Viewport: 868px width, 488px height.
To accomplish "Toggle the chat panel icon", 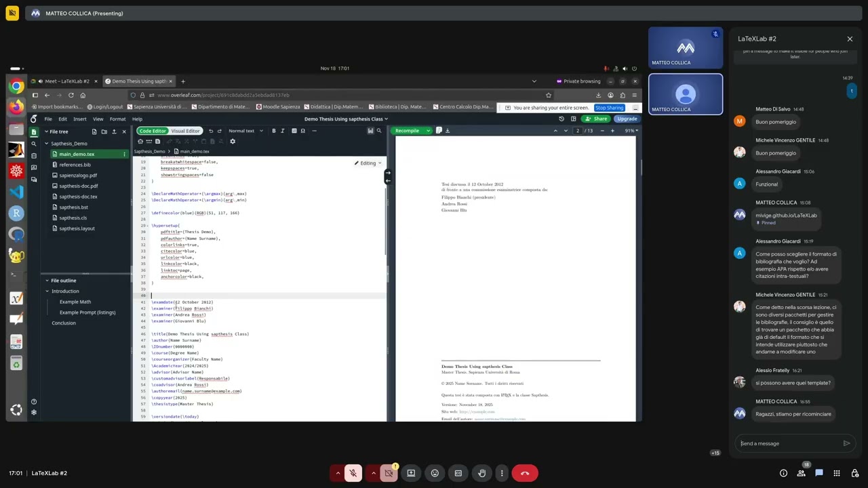I will click(819, 473).
